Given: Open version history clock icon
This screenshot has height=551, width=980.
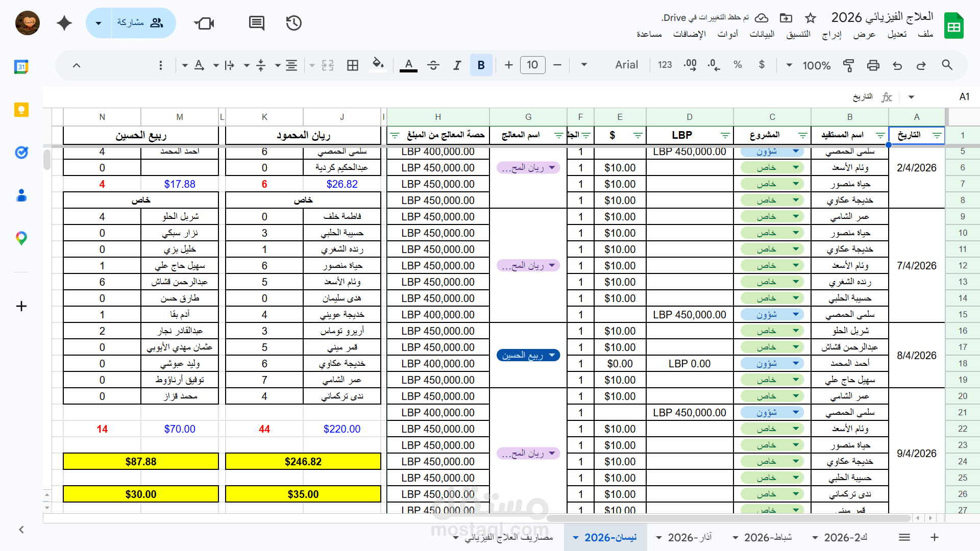Looking at the screenshot, I should 294,23.
